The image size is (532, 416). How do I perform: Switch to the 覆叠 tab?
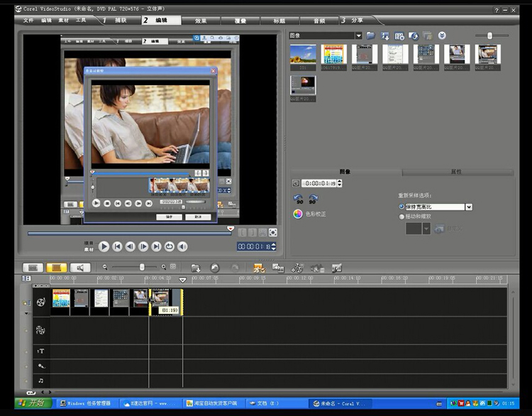(x=240, y=21)
